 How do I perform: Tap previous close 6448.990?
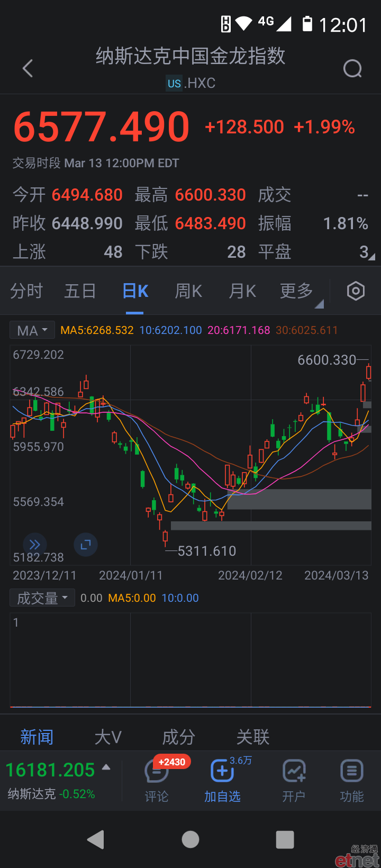(x=87, y=223)
